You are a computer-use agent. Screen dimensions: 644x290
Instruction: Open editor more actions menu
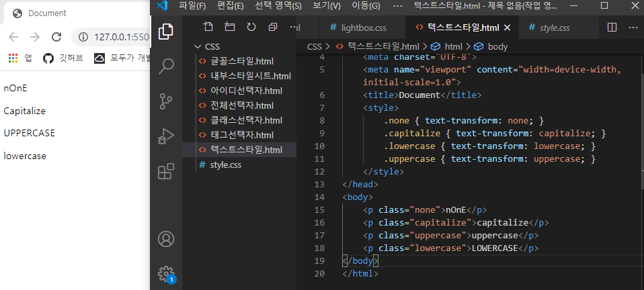click(633, 28)
